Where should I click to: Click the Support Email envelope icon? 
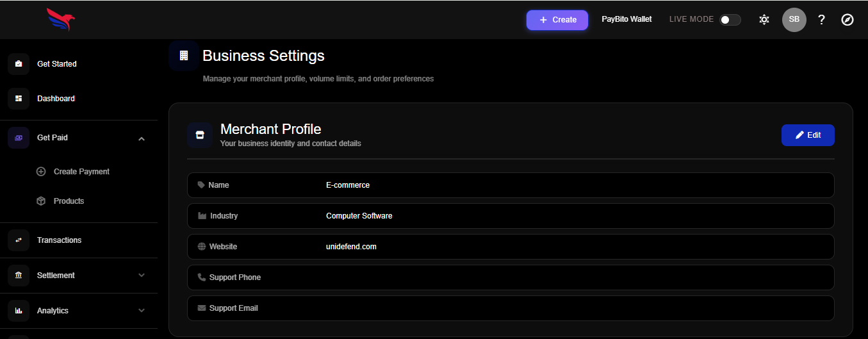click(202, 308)
